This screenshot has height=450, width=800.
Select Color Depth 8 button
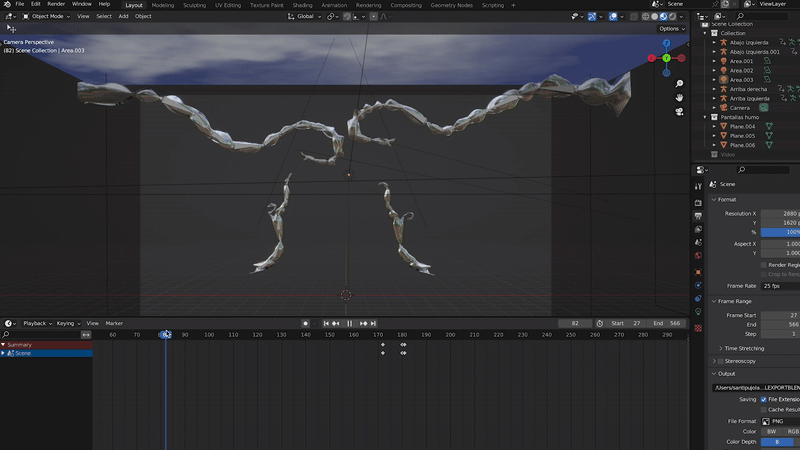click(777, 442)
